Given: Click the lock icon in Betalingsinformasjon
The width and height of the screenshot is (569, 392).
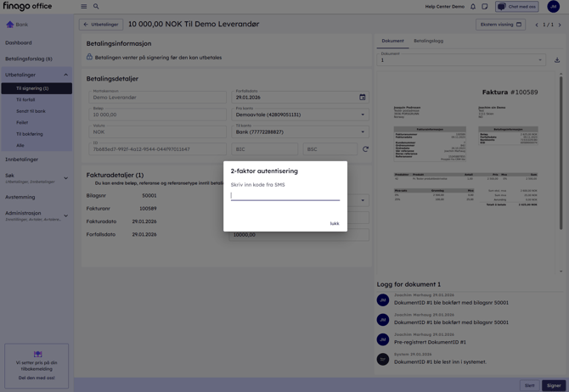Looking at the screenshot, I should click(89, 57).
